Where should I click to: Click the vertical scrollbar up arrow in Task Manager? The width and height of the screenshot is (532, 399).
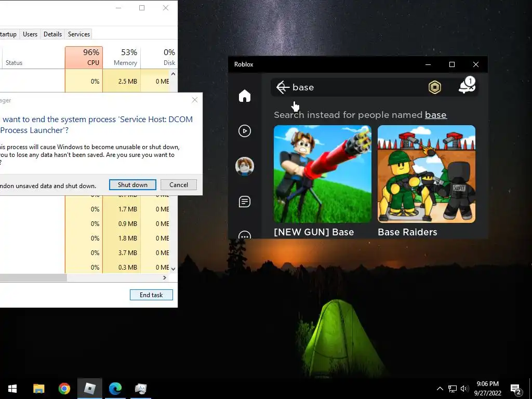pos(173,74)
